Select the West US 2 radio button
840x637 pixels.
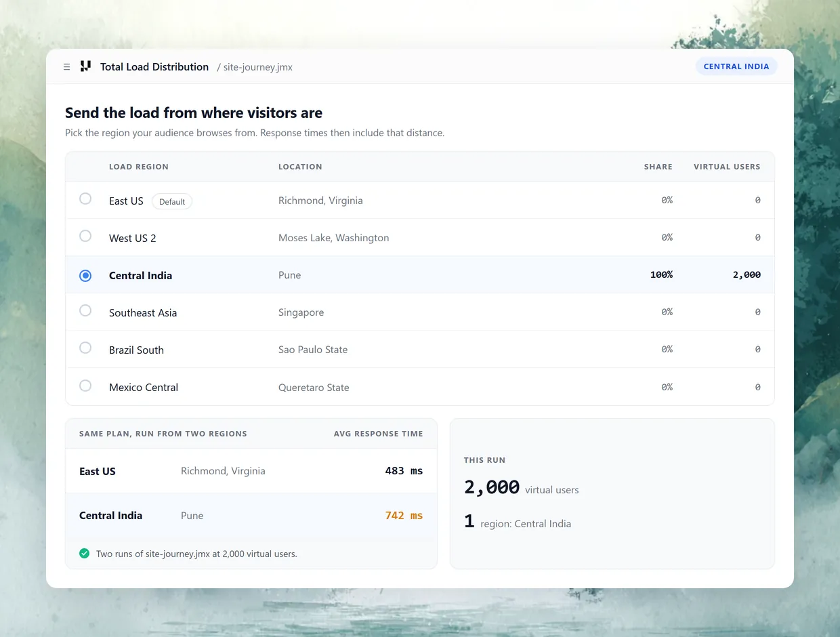[x=85, y=236]
